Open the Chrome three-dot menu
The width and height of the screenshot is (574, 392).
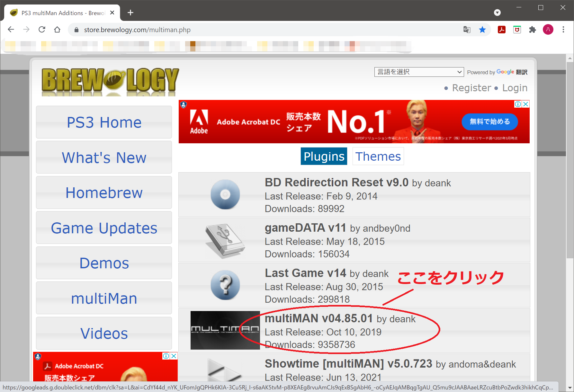click(563, 30)
